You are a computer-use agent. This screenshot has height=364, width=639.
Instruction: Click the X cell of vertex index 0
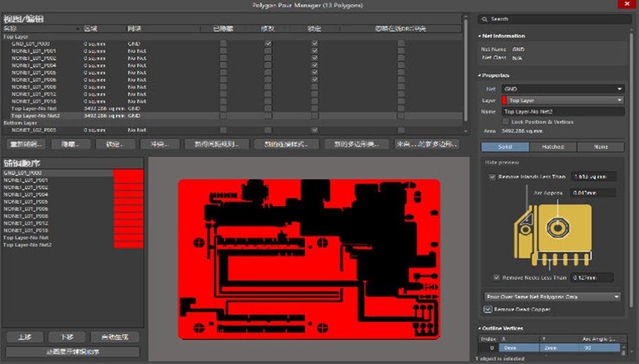(519, 348)
